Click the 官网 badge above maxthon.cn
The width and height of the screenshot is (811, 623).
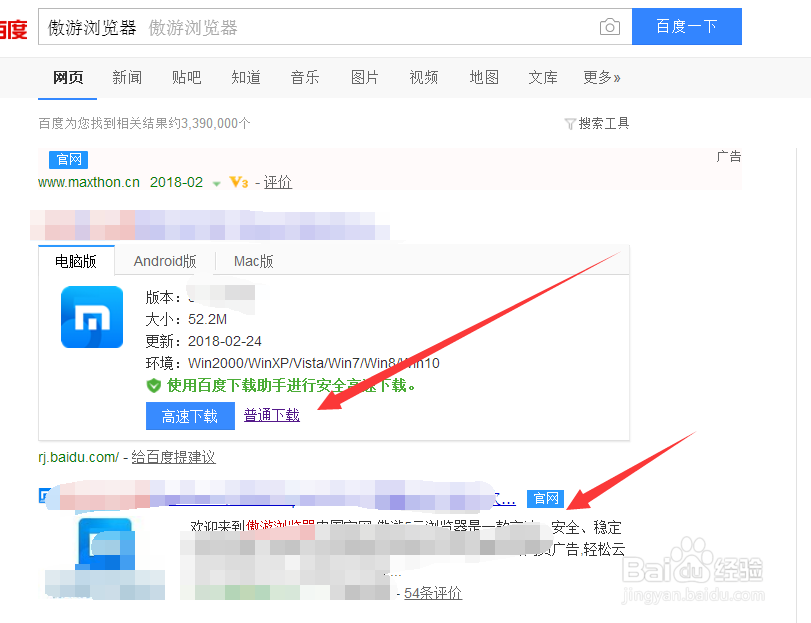pyautogui.click(x=68, y=159)
